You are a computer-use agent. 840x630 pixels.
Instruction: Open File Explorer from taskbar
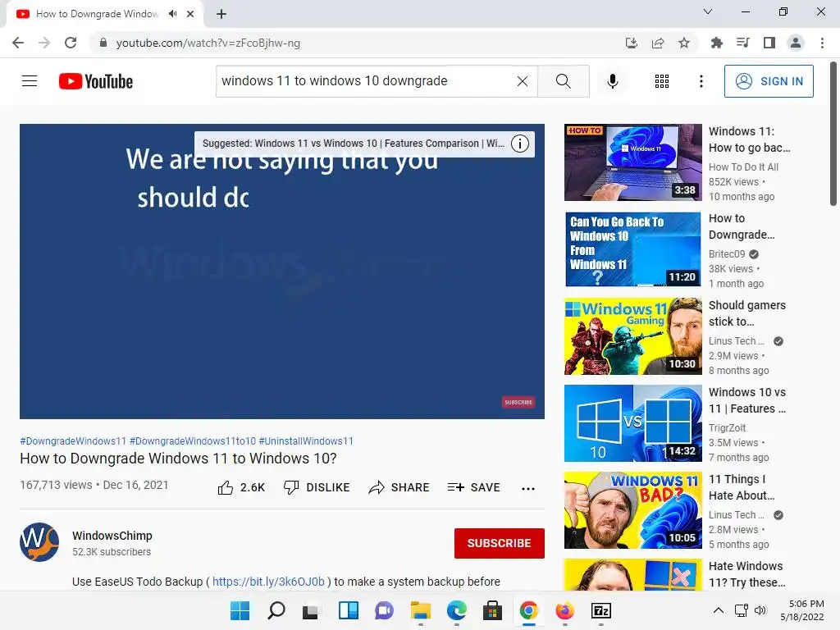(421, 610)
